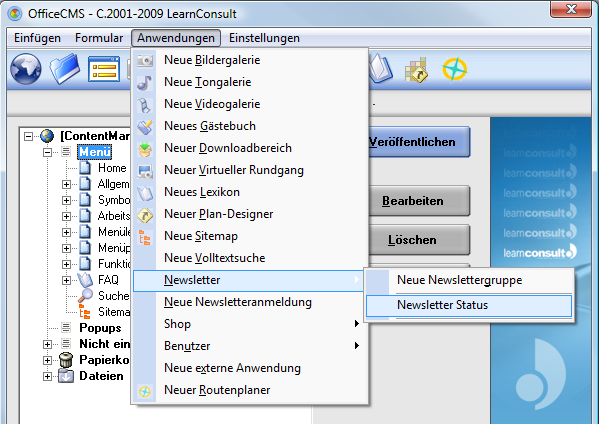This screenshot has width=599, height=424.
Task: Click the camera icon beside Neue Bildergalerie
Action: coord(145,60)
